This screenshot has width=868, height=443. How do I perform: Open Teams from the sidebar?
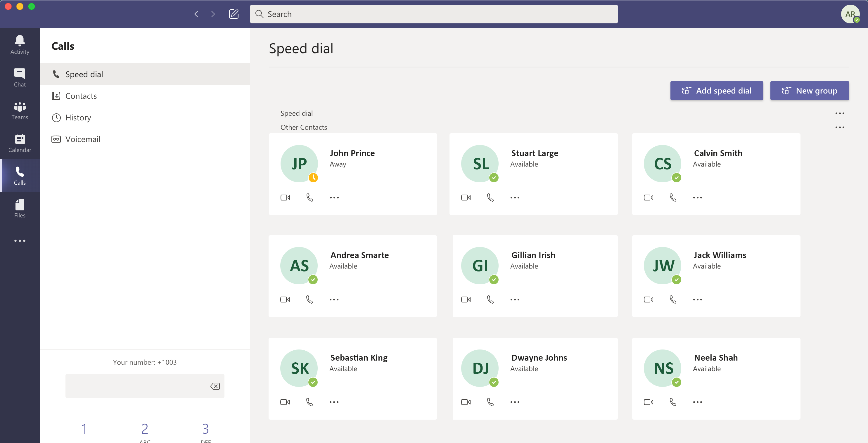20,110
